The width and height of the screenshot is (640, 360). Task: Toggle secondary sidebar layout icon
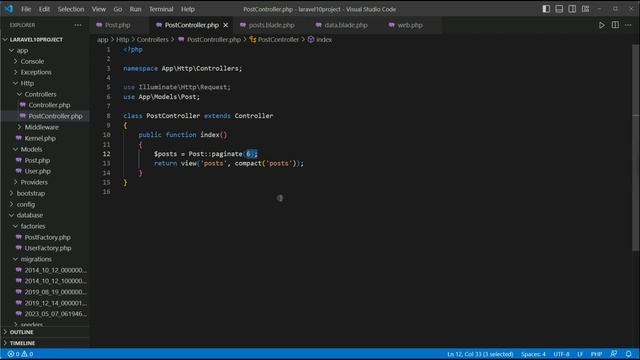click(x=572, y=9)
